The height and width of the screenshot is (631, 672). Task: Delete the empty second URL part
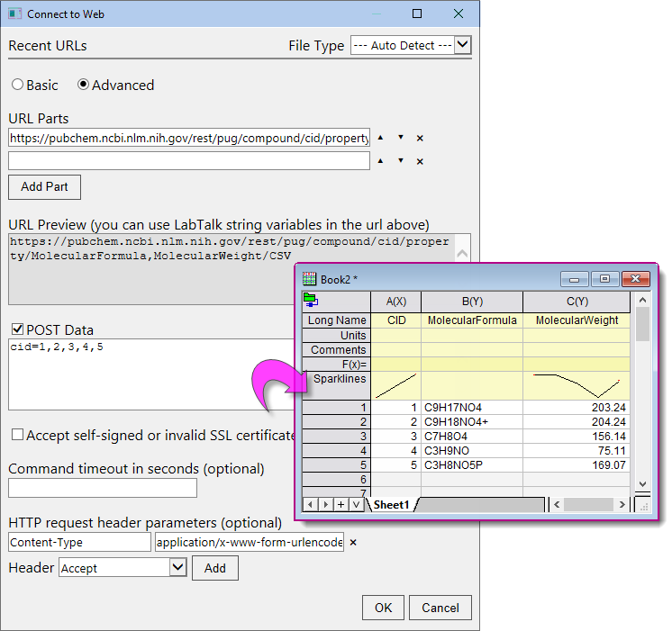coord(420,161)
